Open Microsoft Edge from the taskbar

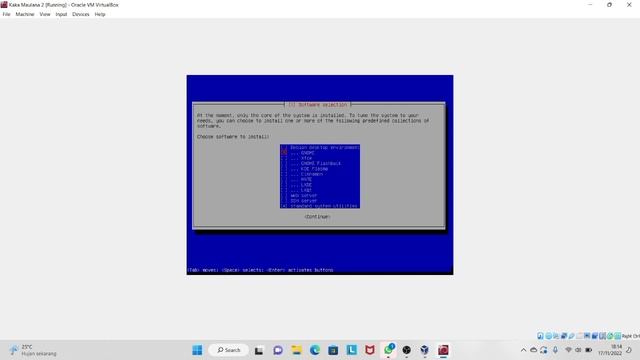[315, 350]
